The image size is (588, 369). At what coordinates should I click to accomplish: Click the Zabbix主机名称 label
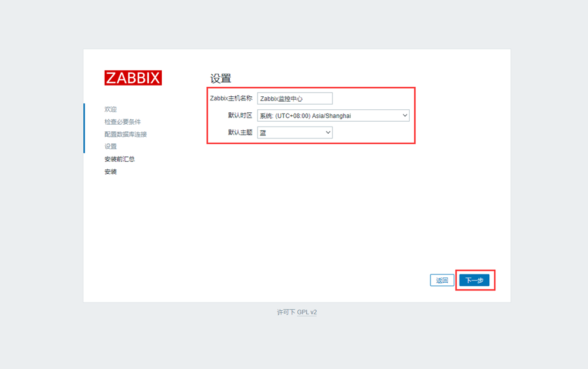(x=231, y=99)
